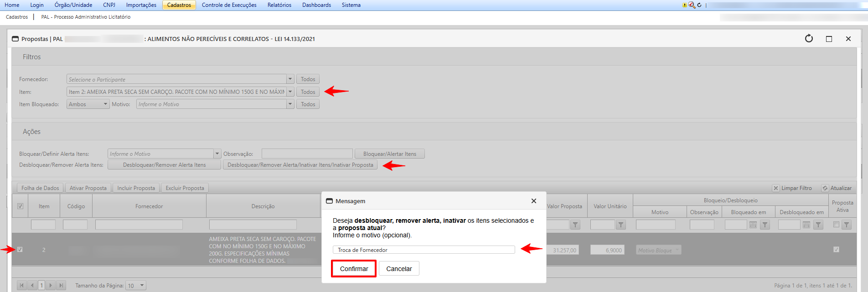Viewport: 868px width, 292px height.
Task: Close the Mensagem dialog with X
Action: [x=533, y=201]
